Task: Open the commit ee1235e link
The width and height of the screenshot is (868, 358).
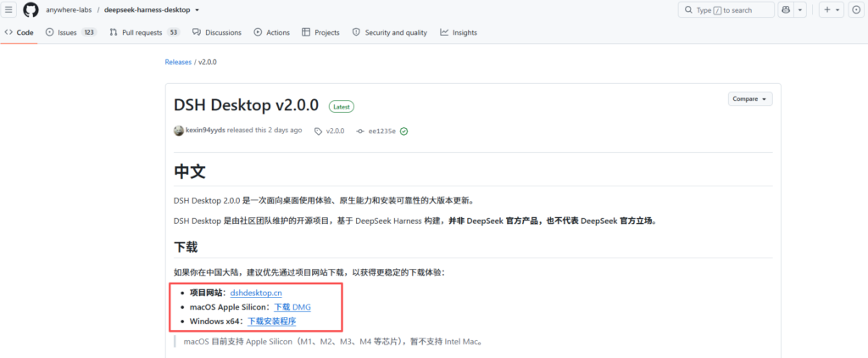Action: coord(376,131)
